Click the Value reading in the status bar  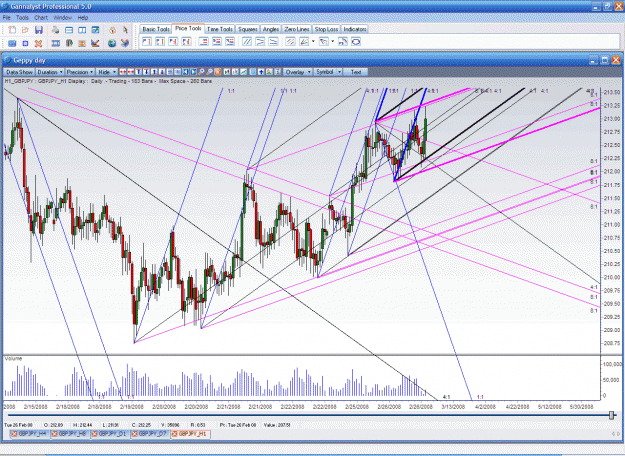coord(277,425)
